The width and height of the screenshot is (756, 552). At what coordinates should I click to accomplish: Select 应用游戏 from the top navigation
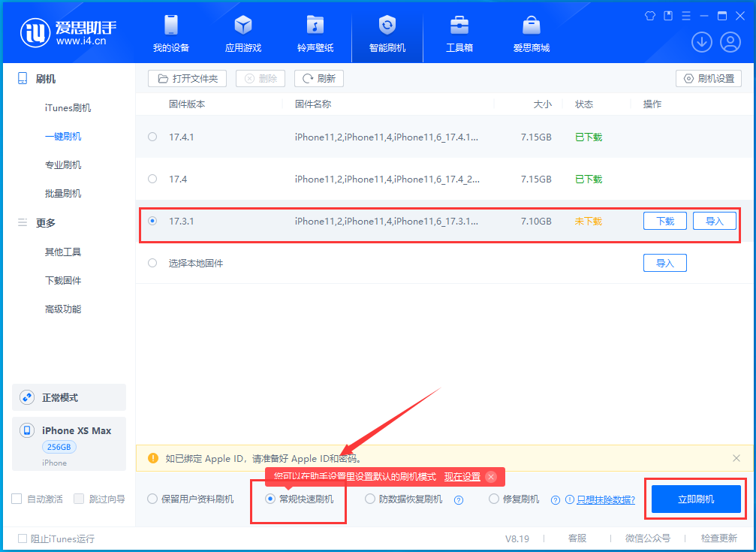pos(242,34)
